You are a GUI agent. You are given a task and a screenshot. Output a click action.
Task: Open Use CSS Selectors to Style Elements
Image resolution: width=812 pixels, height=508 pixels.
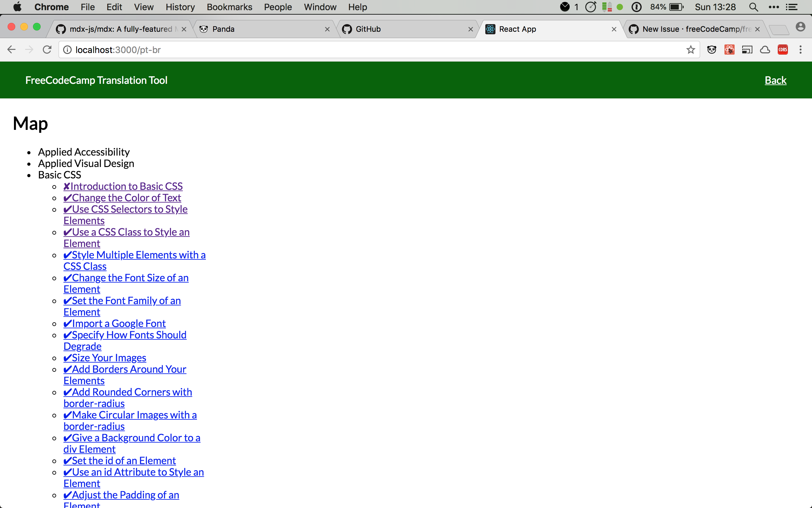(x=126, y=215)
